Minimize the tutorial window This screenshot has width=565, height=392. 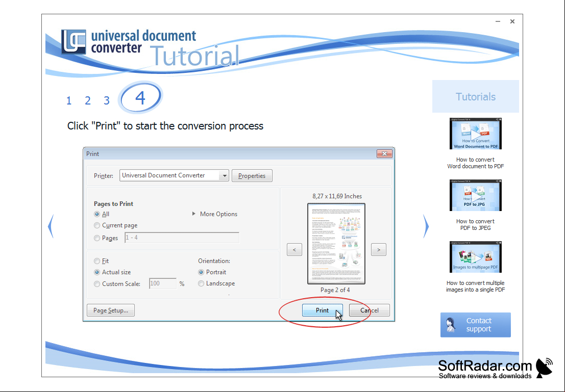coord(498,21)
